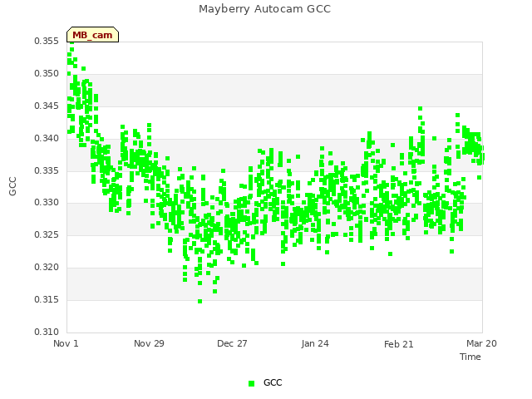
Task: Click the Dec 27 tick label
Action: coord(232,343)
